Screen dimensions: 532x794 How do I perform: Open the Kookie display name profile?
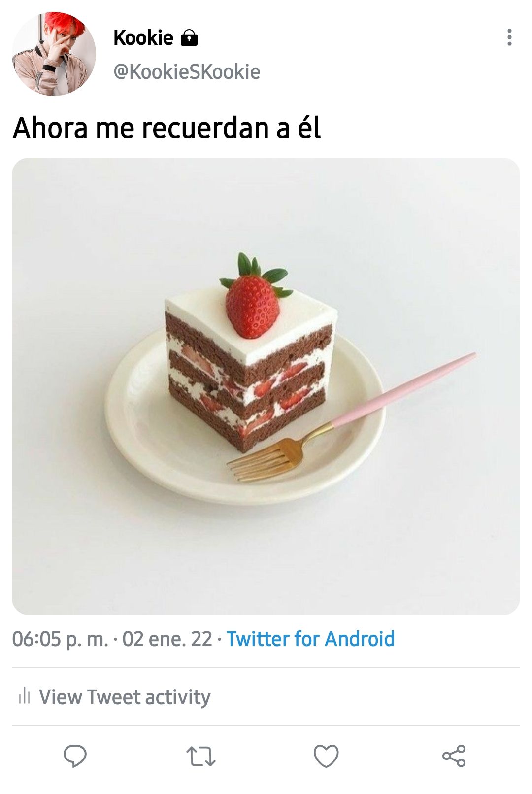click(143, 37)
